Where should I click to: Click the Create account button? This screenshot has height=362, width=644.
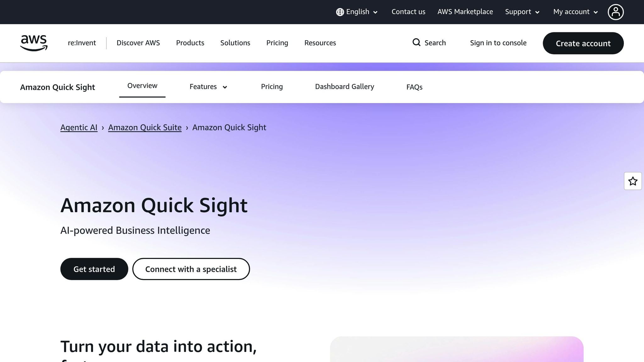pos(583,43)
